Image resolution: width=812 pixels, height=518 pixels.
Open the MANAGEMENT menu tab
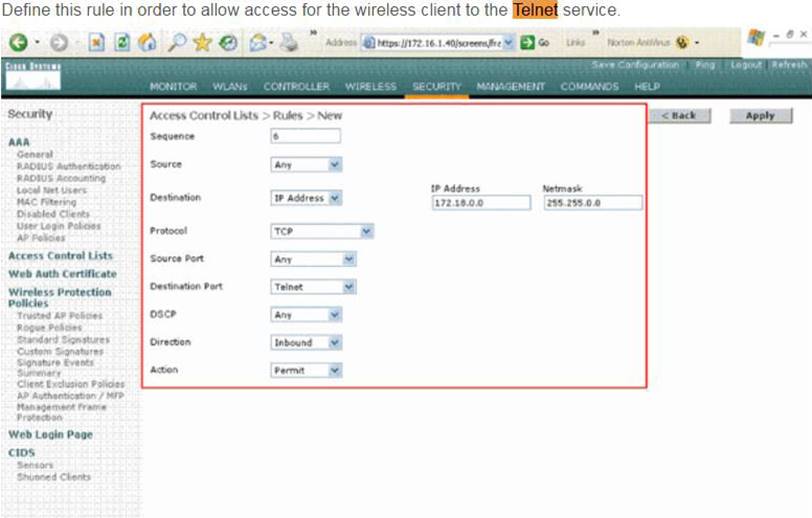[510, 87]
